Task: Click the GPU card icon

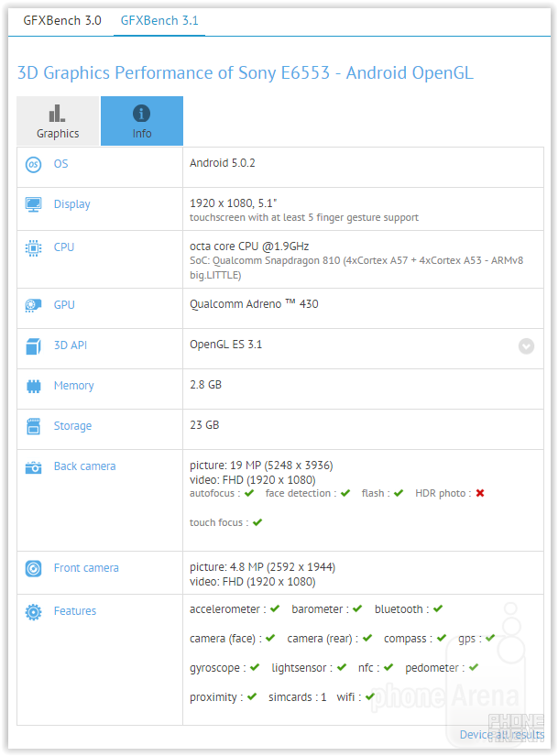Action: point(33,305)
